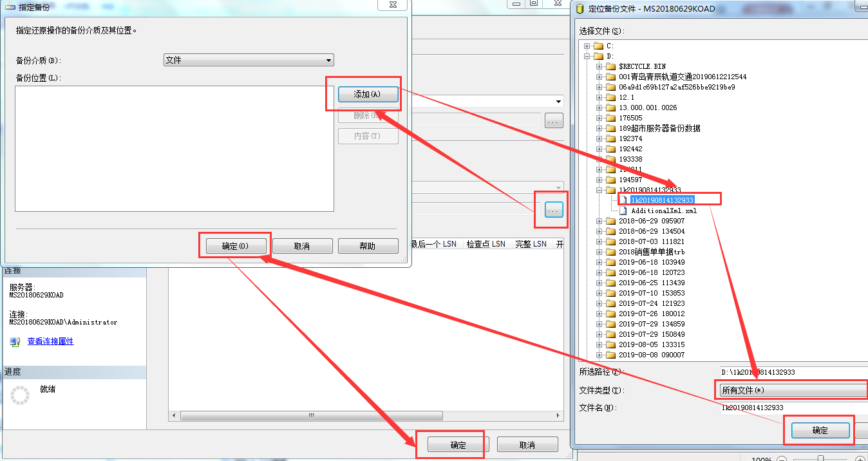Click the 文件名 input field

pos(793,408)
